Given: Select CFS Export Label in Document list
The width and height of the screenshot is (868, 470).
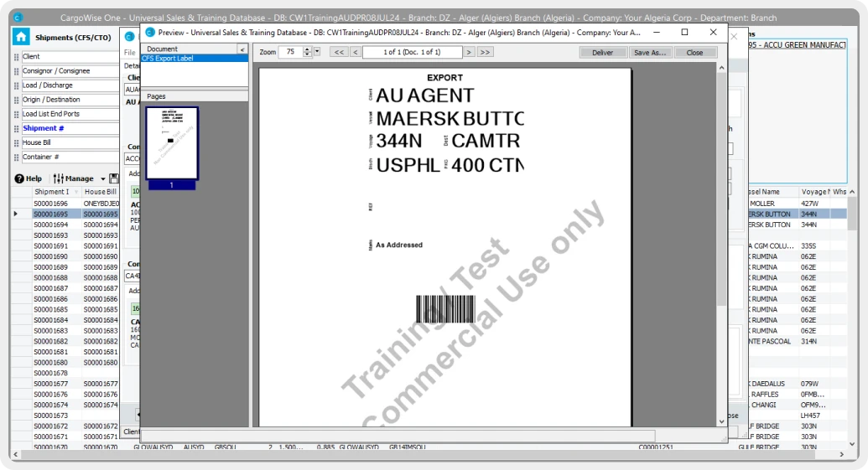Looking at the screenshot, I should coord(194,59).
